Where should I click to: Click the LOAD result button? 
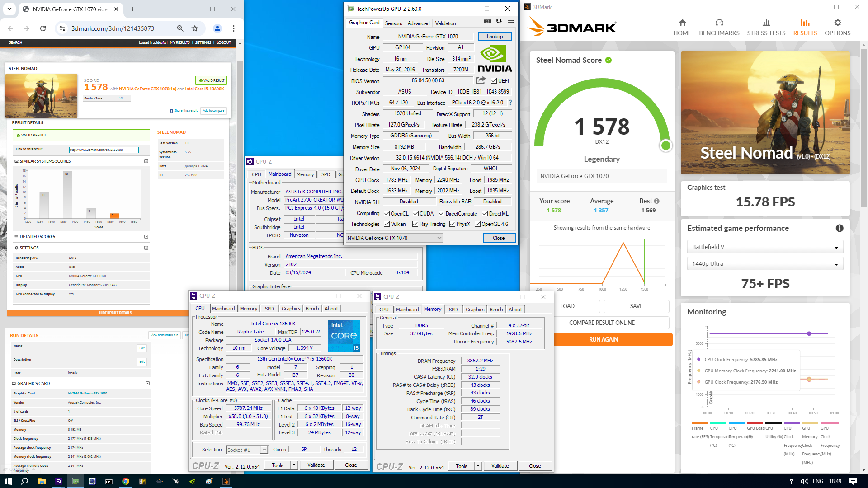567,306
